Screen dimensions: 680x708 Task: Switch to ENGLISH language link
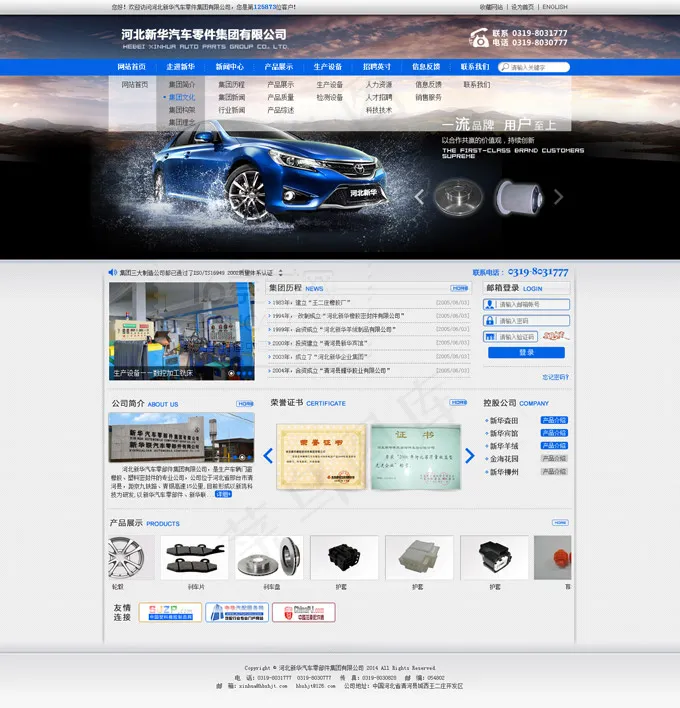(555, 7)
